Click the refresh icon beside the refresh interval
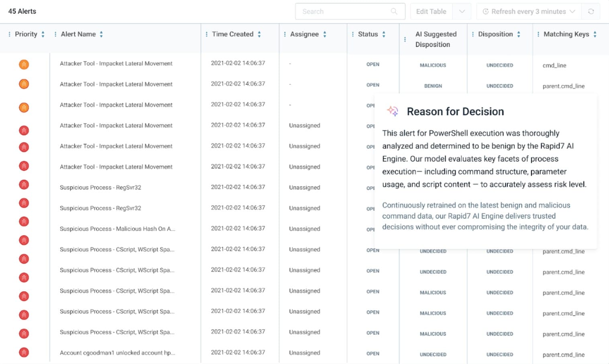Image resolution: width=609 pixels, height=364 pixels. tap(591, 11)
